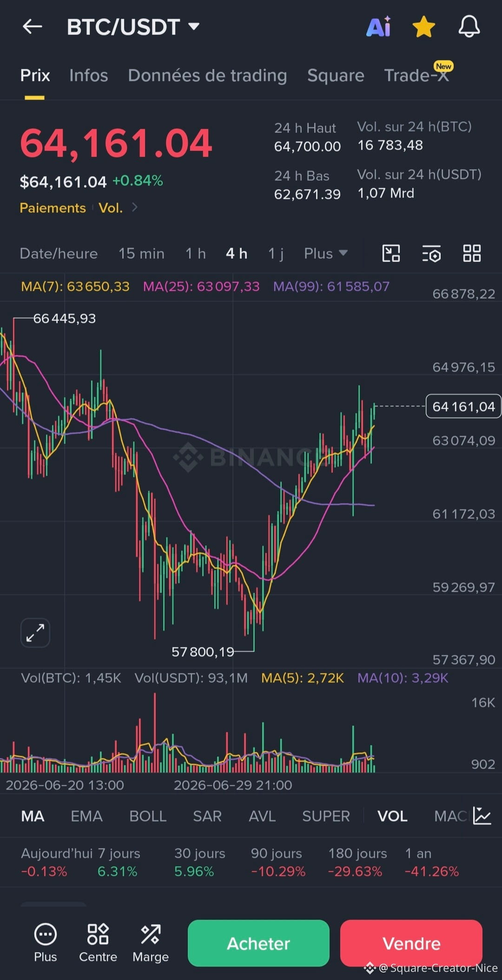Tap the +0.84% change value
The height and width of the screenshot is (980, 502).
coord(138,181)
